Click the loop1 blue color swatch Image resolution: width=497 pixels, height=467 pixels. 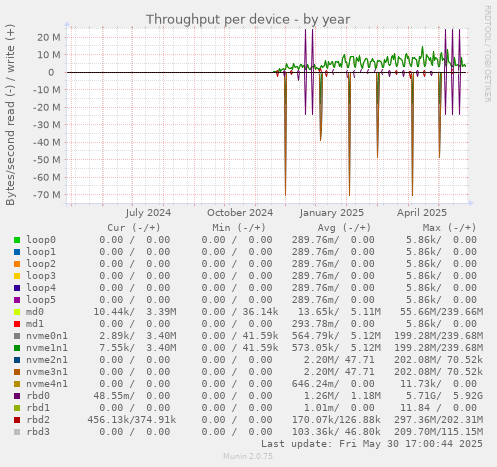point(17,252)
